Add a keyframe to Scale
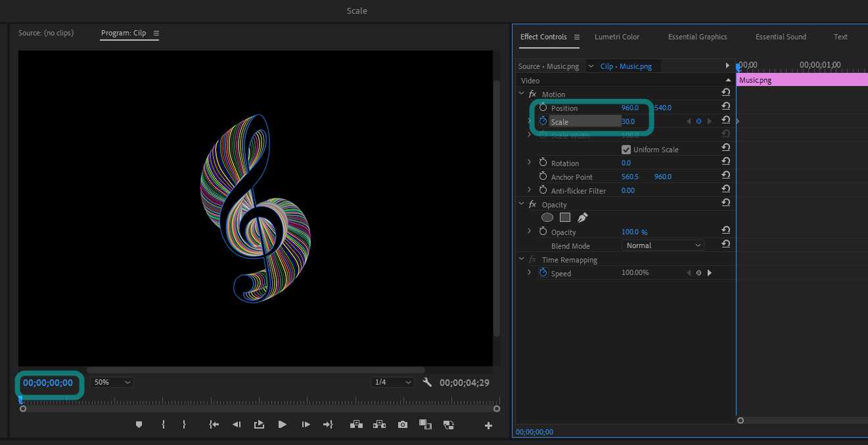The image size is (868, 445). pyautogui.click(x=698, y=121)
